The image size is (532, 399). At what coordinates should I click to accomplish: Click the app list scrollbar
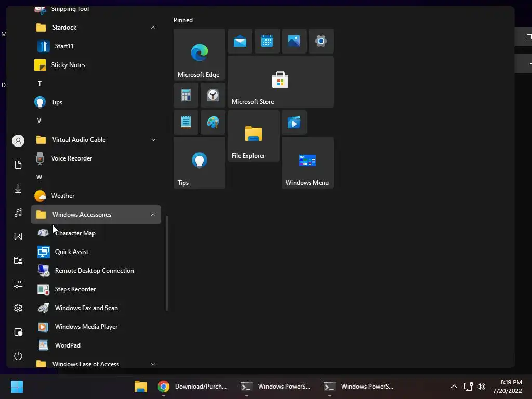[167, 263]
